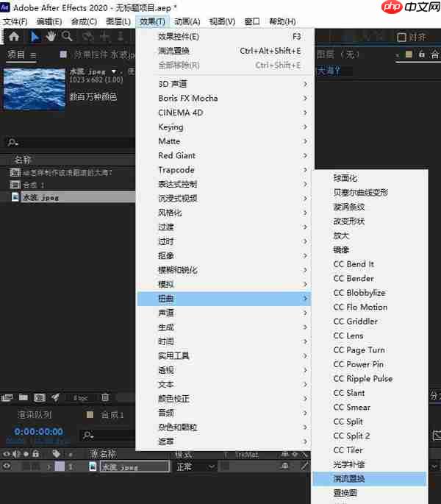Viewport: 441px width, 504px height.
Task: Click the composition icon beside 合成 1 in project list
Action: tap(15, 185)
